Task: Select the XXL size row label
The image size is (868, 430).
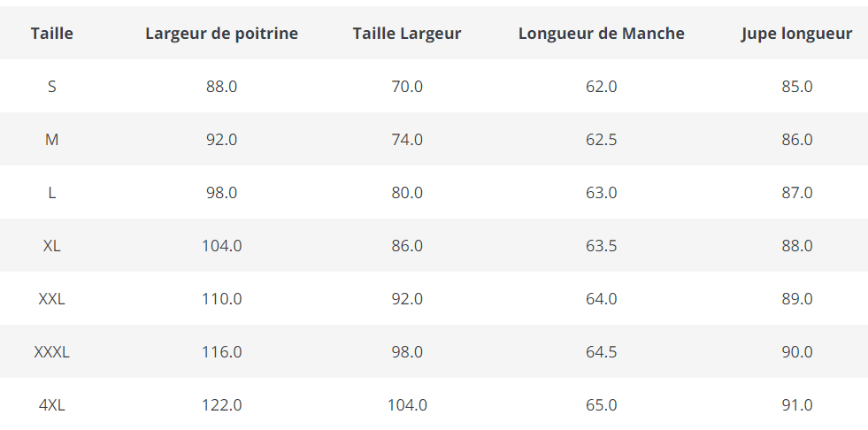Action: (x=51, y=299)
